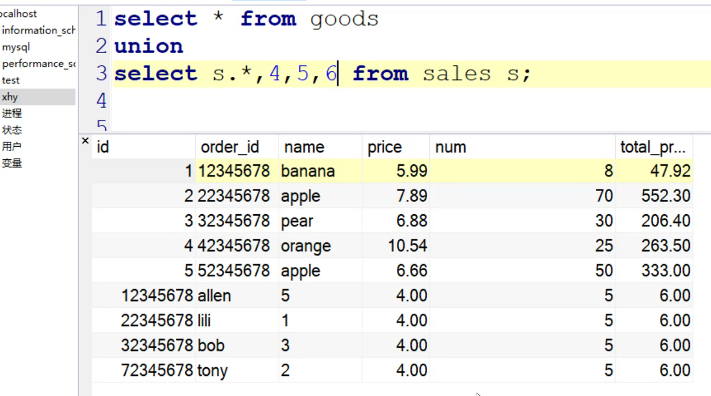Select the cell 52345678
This screenshot has height=396, width=711.
tap(237, 271)
